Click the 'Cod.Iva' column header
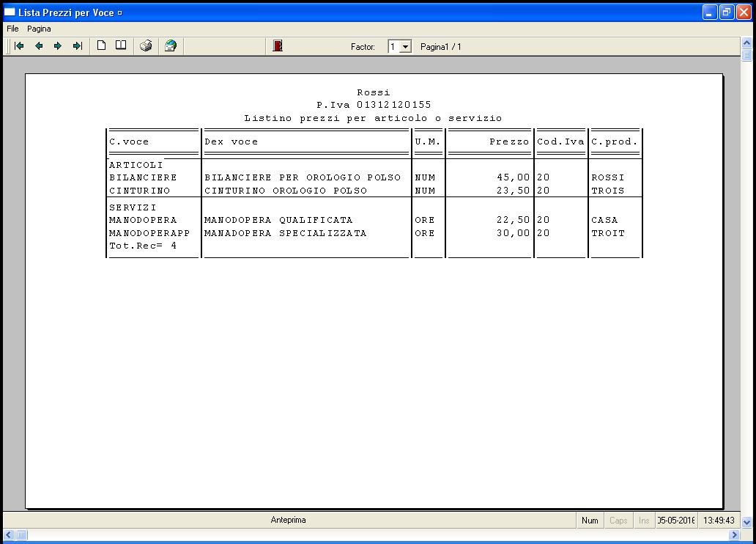 (x=560, y=141)
